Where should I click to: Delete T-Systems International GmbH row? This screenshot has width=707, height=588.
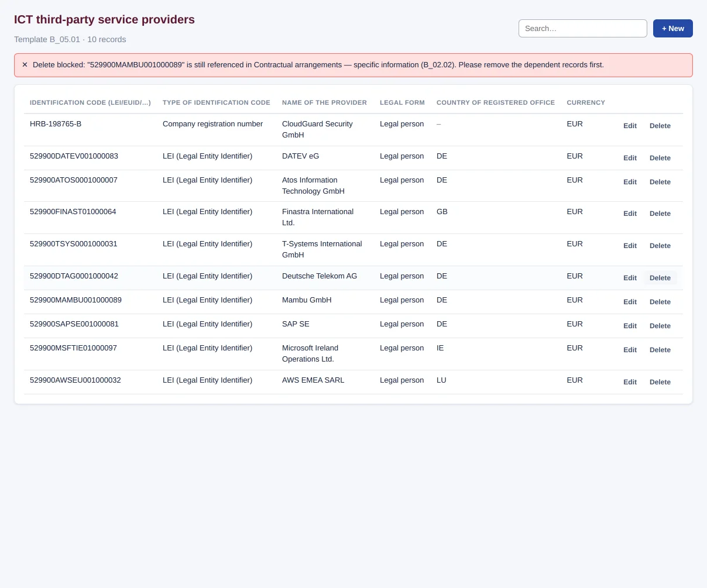click(660, 246)
